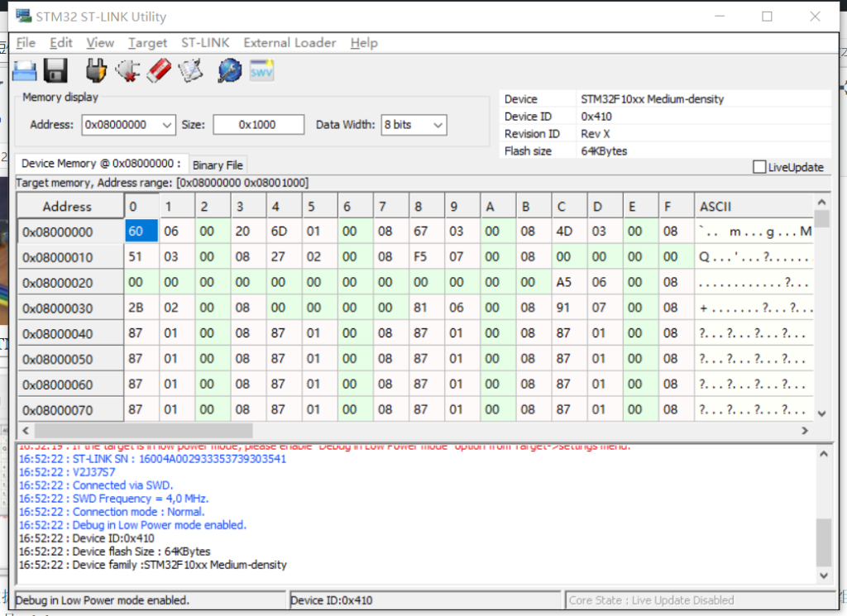Enable the LiveUpdate checkbox
This screenshot has width=847, height=616.
coord(759,167)
